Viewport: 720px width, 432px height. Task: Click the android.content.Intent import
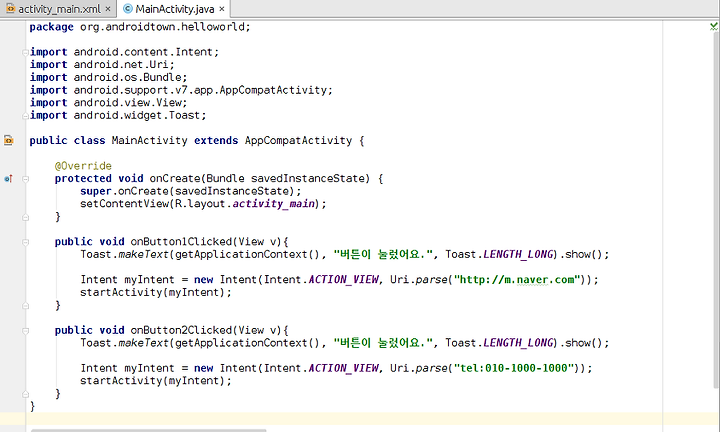tap(143, 52)
